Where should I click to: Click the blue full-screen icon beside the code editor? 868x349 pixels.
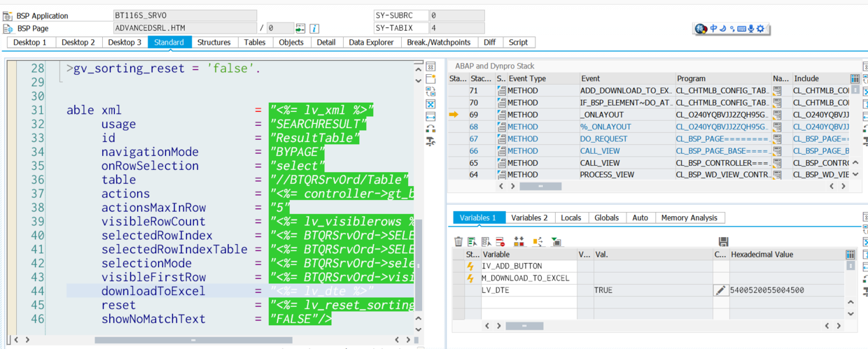click(x=430, y=104)
